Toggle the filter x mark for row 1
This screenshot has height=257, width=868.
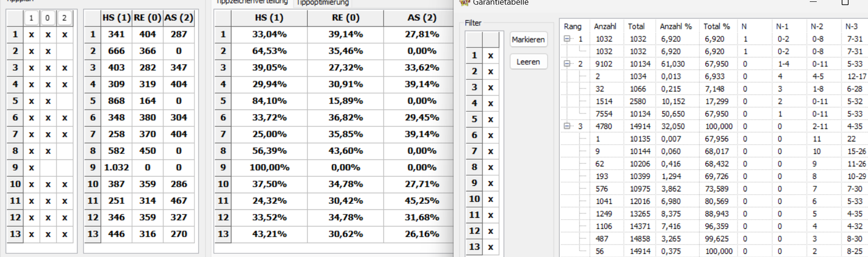click(x=491, y=55)
